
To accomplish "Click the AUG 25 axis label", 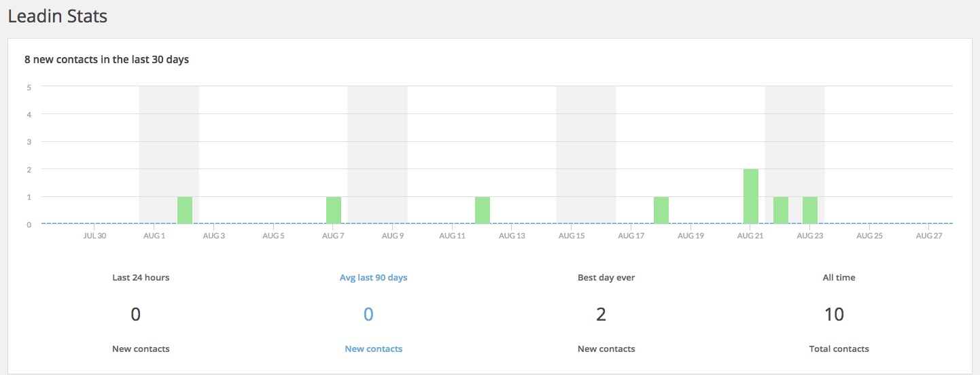I will pyautogui.click(x=869, y=236).
